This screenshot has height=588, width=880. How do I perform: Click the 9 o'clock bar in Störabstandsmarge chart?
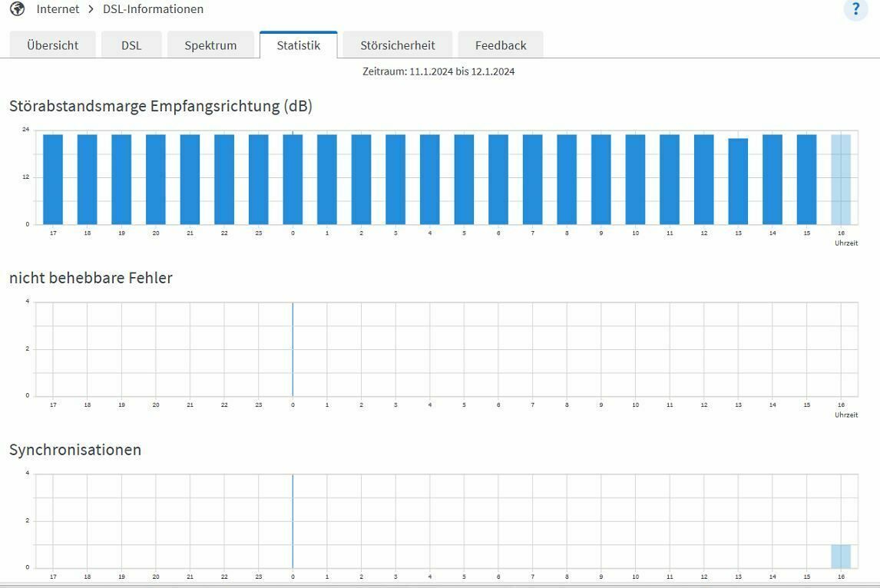point(601,180)
